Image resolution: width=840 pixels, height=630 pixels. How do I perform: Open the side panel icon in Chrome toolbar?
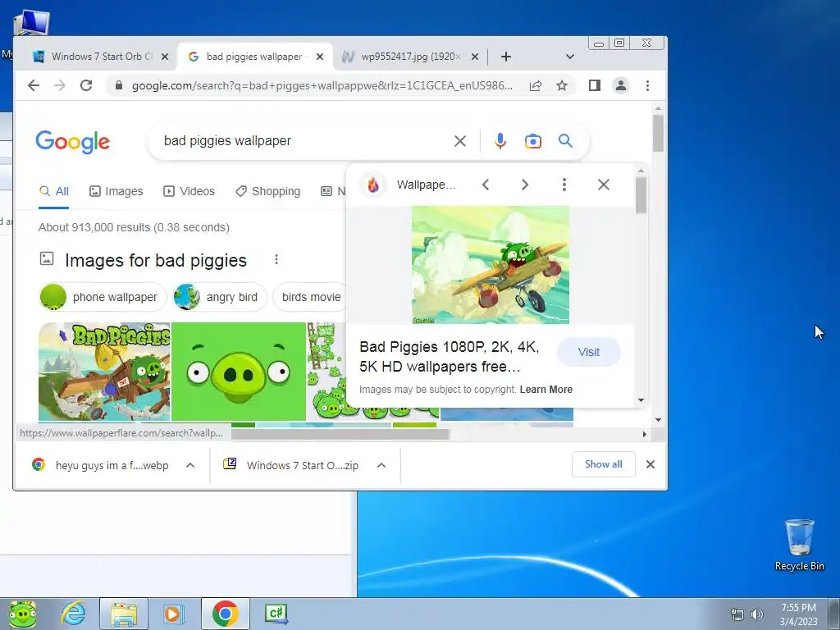point(594,85)
